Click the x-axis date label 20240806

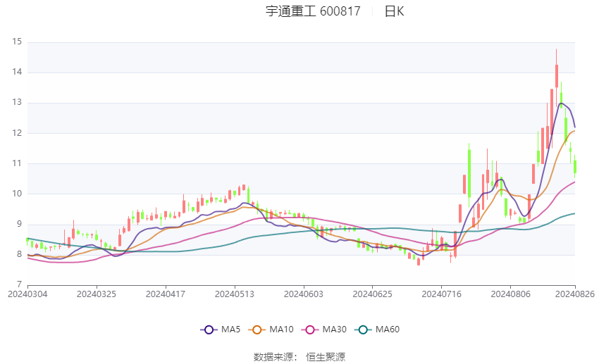[x=510, y=294]
